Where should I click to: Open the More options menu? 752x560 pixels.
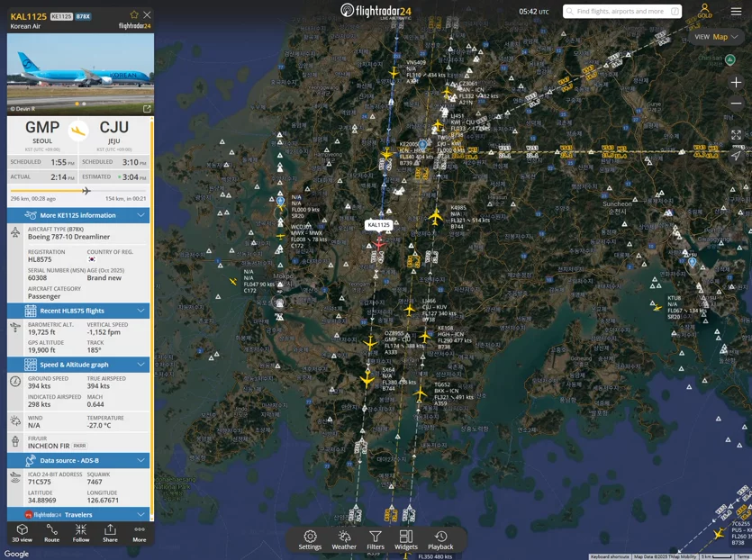click(x=140, y=533)
